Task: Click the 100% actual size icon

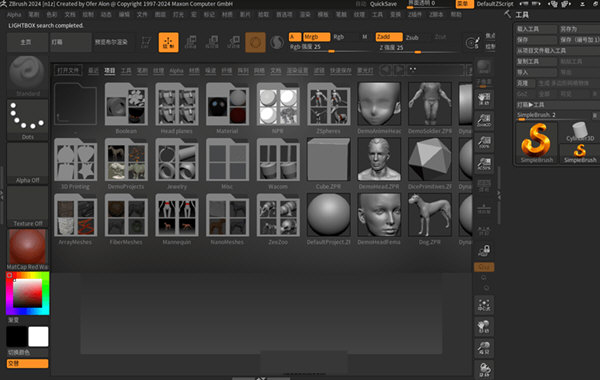Action: (484, 142)
